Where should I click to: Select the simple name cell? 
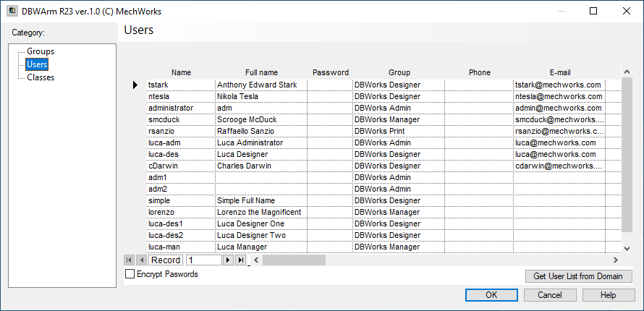point(181,200)
